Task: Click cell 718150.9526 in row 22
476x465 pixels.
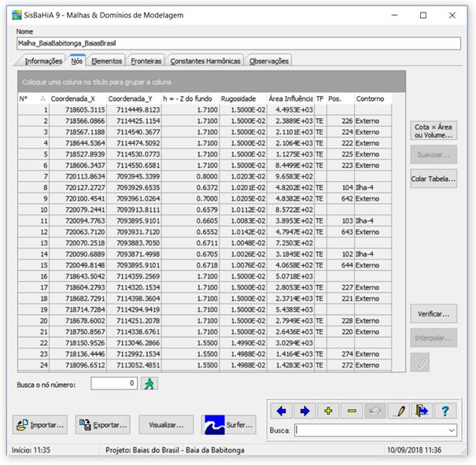Action: (78, 343)
